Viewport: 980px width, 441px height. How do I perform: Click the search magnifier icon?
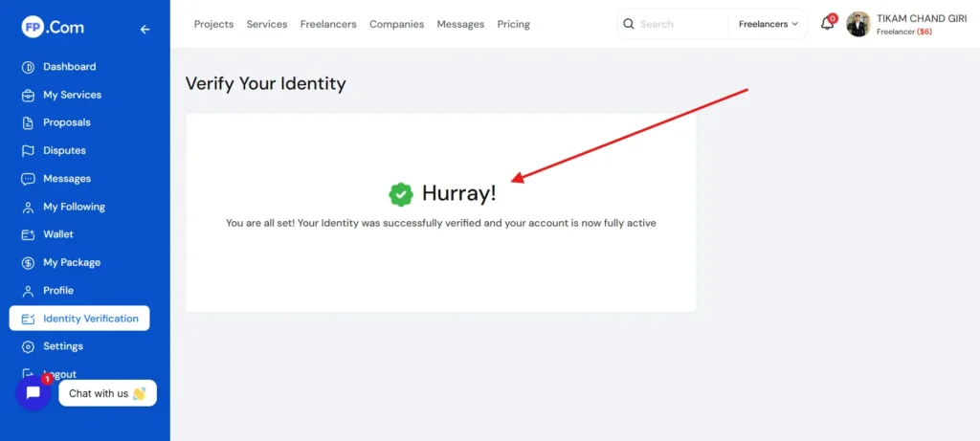[629, 24]
